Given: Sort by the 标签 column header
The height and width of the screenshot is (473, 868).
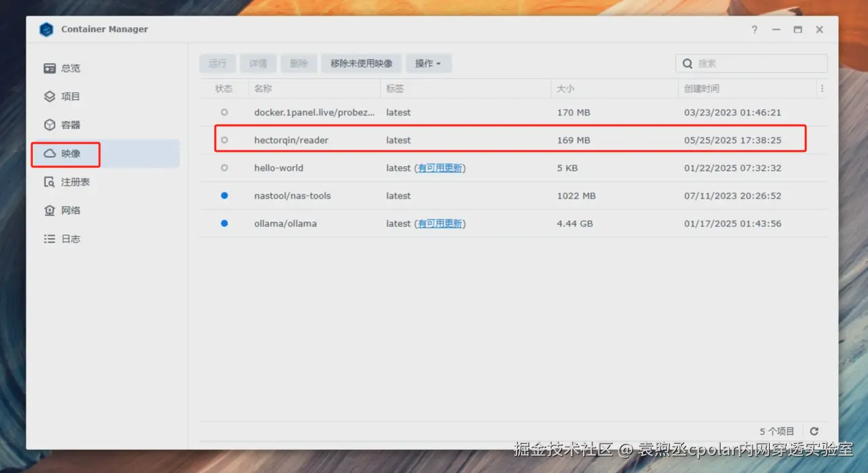Looking at the screenshot, I should tap(466, 89).
